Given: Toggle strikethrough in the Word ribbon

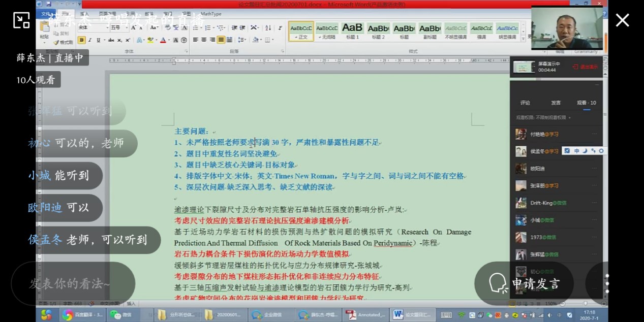Looking at the screenshot, I should coord(111,40).
